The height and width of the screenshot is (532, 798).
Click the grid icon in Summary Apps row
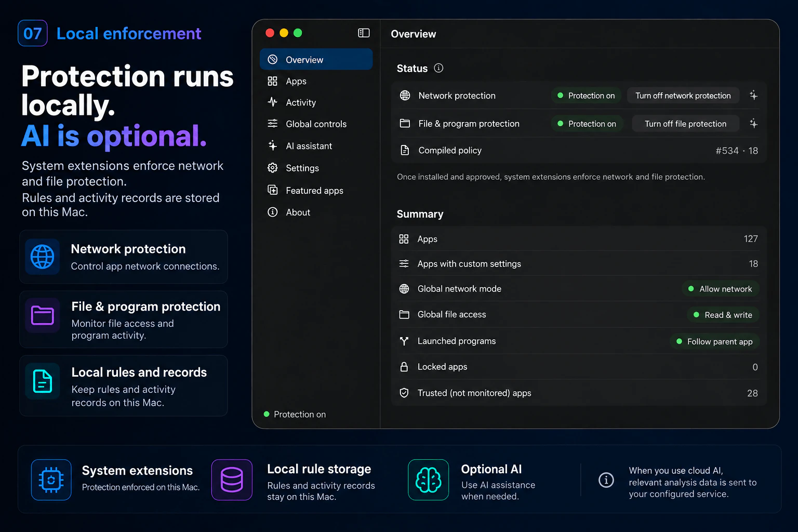(x=404, y=239)
